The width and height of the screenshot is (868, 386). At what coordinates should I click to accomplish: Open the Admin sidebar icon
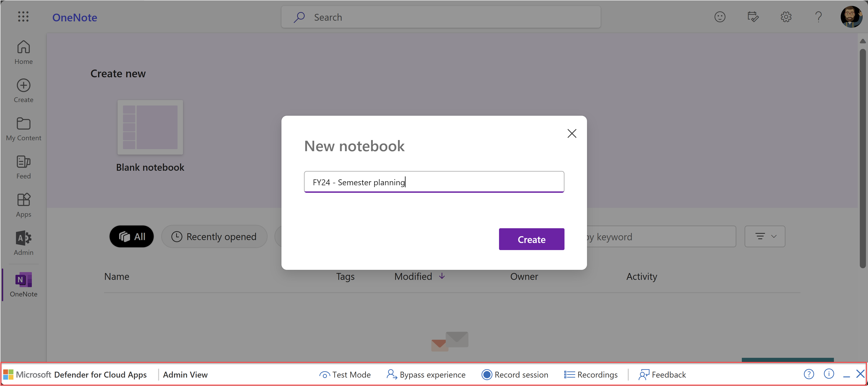[x=23, y=243]
